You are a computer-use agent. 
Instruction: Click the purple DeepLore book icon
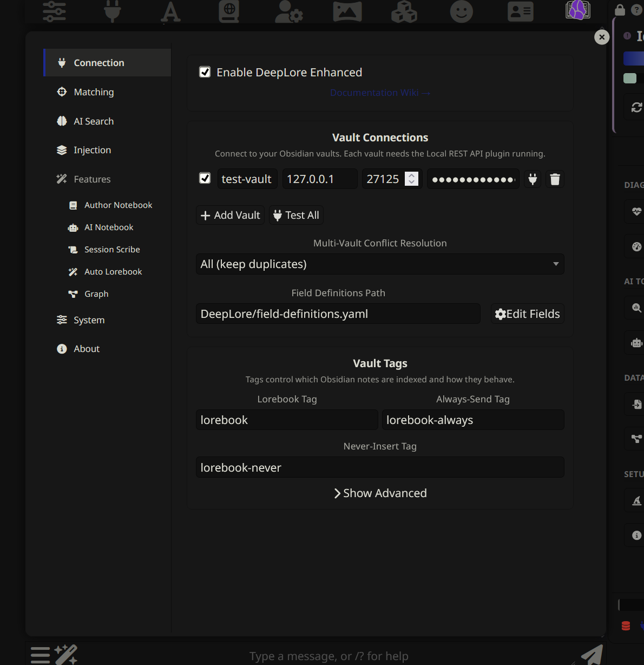pos(578,10)
